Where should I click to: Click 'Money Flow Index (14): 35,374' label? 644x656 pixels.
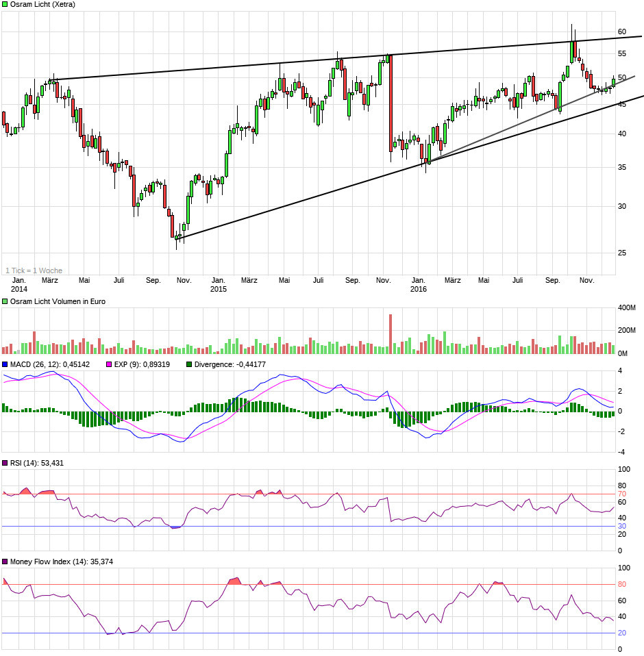click(62, 562)
